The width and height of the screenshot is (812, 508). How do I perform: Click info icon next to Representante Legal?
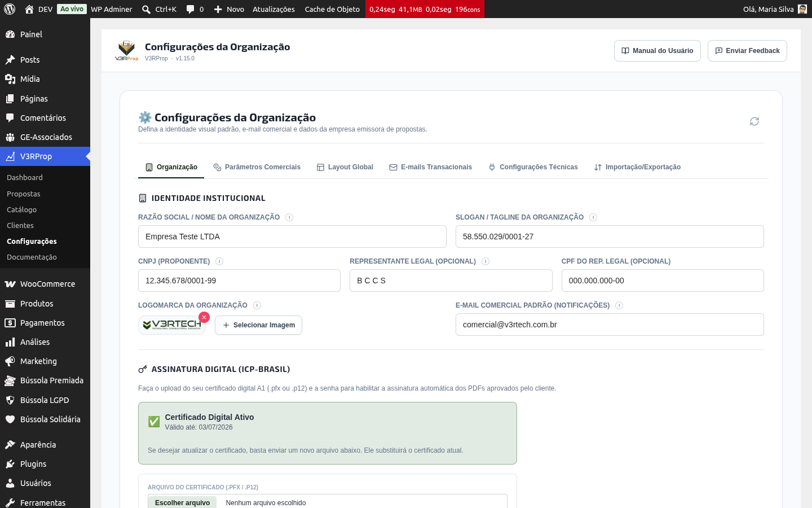point(486,261)
